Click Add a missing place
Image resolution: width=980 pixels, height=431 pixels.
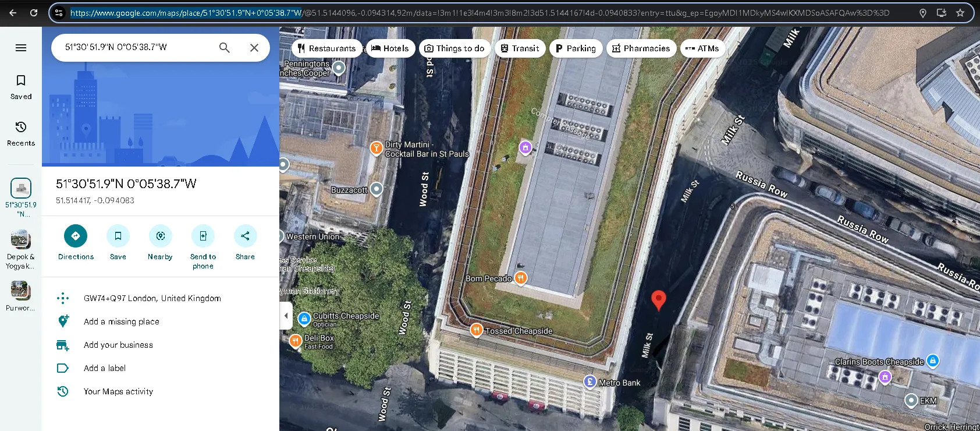[122, 322]
